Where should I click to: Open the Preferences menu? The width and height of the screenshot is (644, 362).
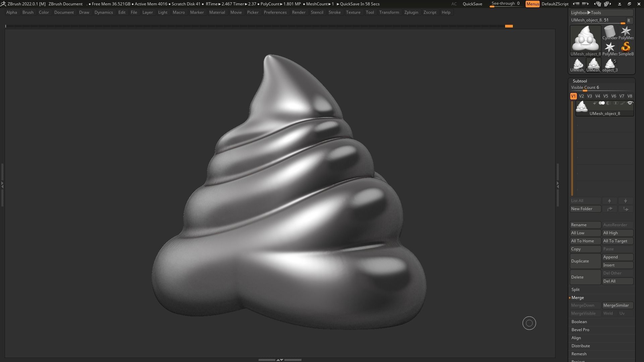(x=275, y=12)
